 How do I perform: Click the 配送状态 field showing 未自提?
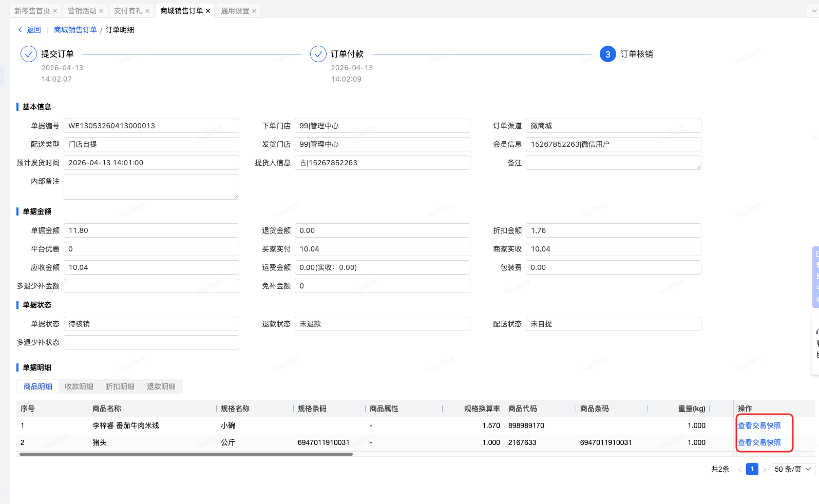pos(614,324)
